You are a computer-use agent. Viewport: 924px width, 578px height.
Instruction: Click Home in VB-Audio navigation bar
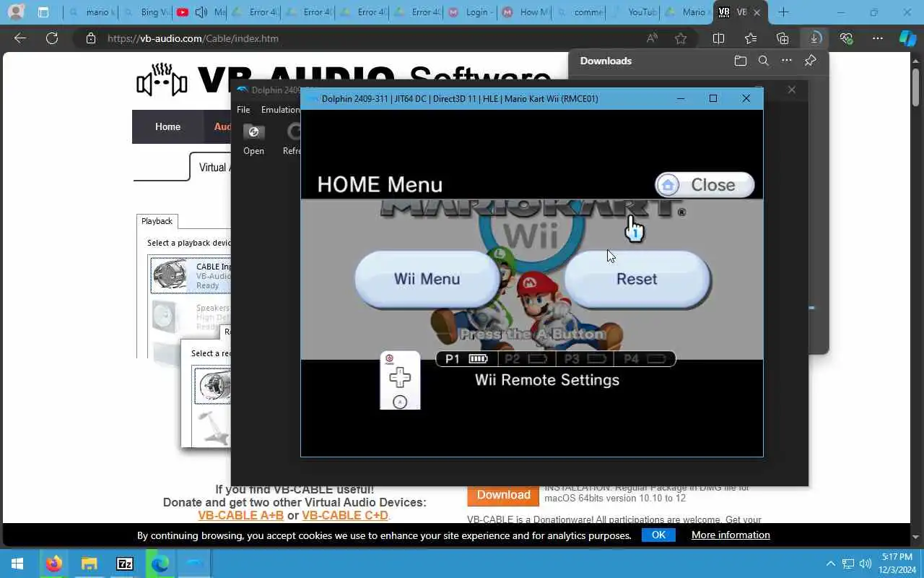click(167, 126)
